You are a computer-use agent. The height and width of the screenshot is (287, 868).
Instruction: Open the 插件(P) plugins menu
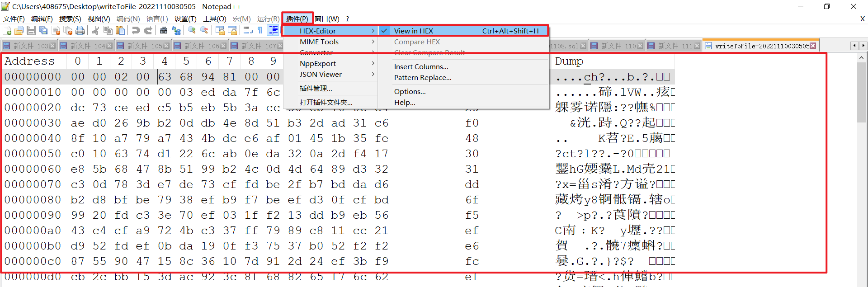[x=297, y=19]
